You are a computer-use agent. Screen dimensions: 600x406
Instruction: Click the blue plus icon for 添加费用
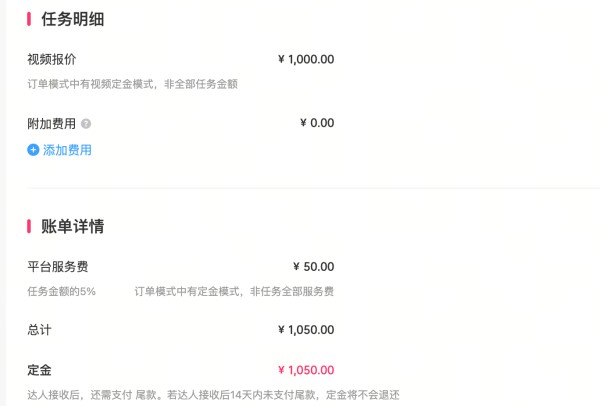tap(33, 150)
